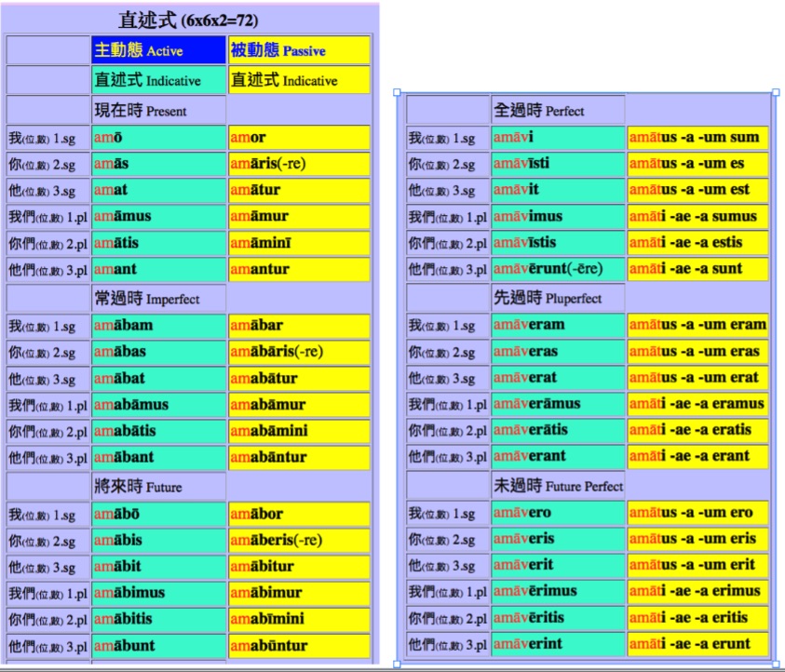This screenshot has height=672, width=785.
Task: Click the passive form amor
Action: click(299, 138)
